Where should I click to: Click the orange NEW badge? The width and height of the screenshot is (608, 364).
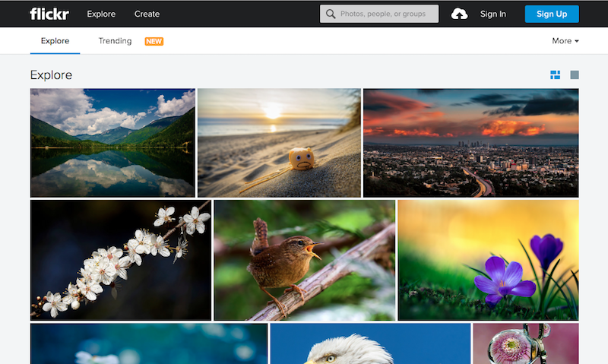[154, 41]
